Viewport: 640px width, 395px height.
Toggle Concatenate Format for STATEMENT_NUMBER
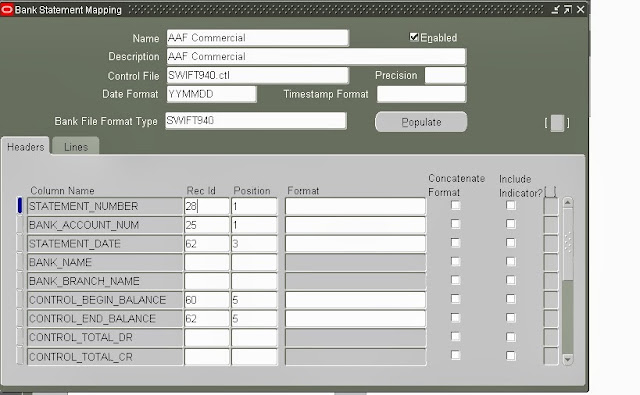tap(456, 205)
